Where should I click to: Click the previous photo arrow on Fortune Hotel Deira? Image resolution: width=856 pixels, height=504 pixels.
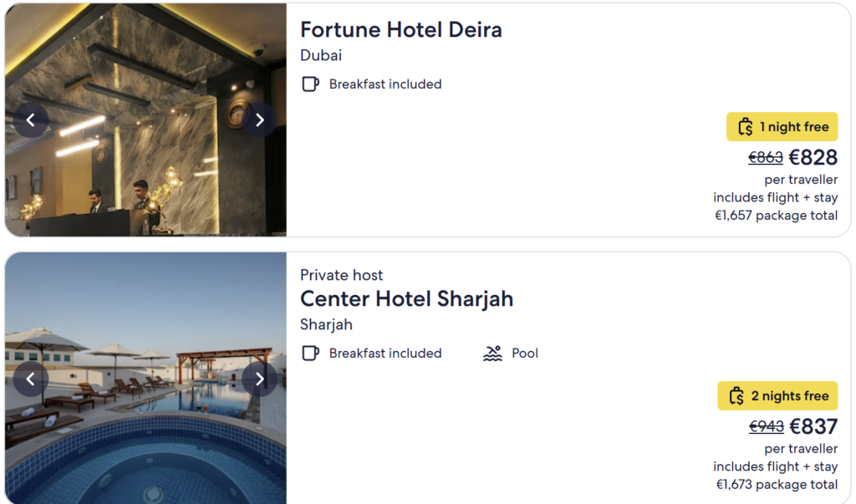pyautogui.click(x=31, y=120)
